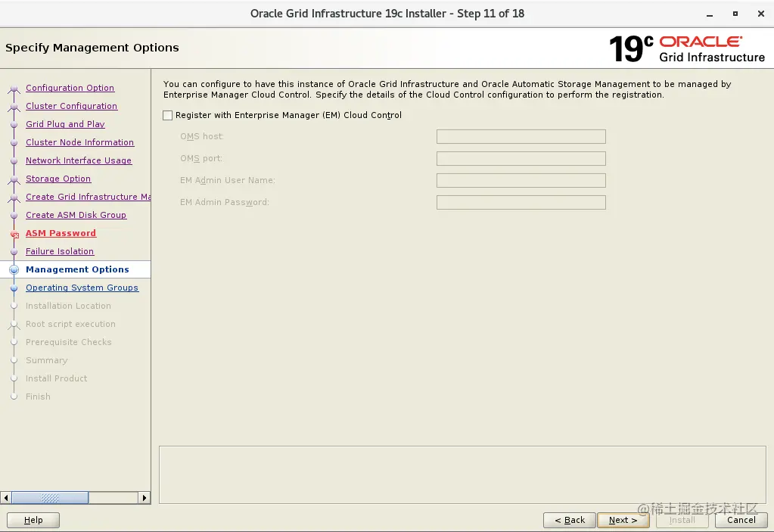This screenshot has height=532, width=774.
Task: Click the Cluster Node Information step bullet
Action: pos(14,143)
